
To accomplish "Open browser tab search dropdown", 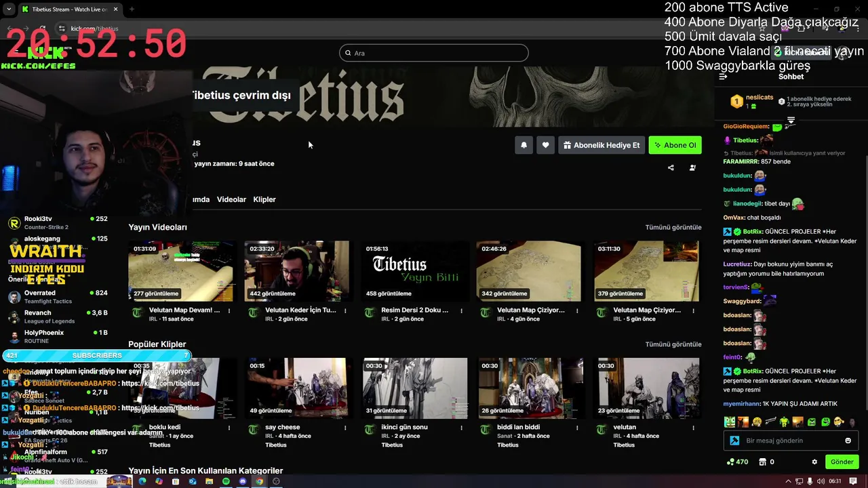I will [x=9, y=9].
